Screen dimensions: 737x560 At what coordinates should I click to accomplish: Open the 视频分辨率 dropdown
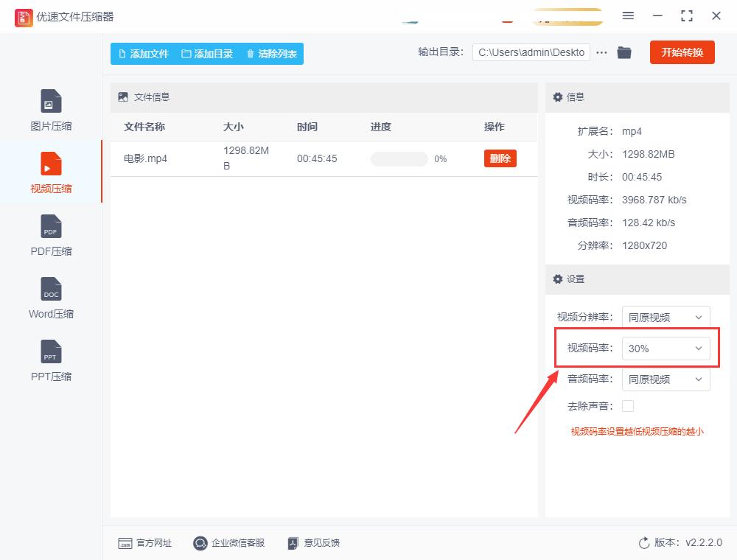(x=666, y=316)
